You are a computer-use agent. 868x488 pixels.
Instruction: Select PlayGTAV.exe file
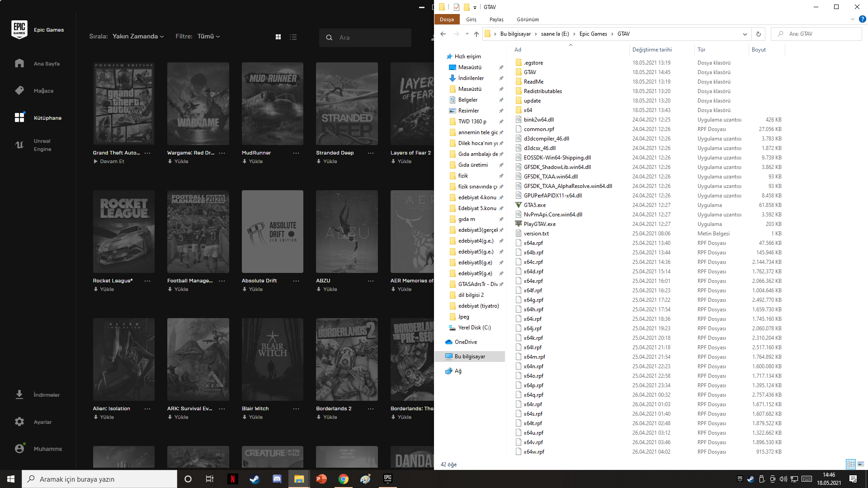tap(540, 224)
